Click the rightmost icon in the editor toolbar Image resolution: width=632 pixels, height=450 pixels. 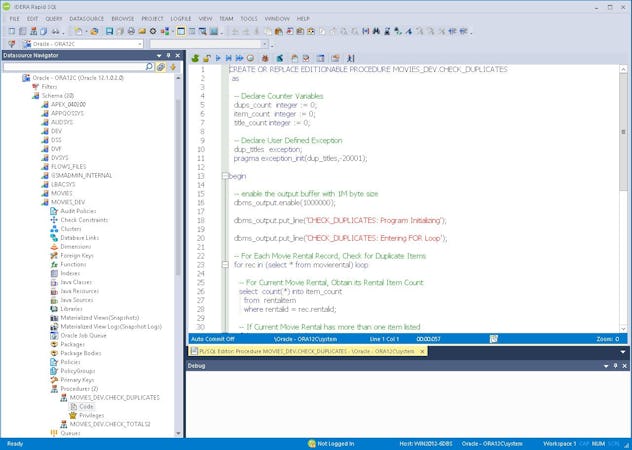[351, 58]
